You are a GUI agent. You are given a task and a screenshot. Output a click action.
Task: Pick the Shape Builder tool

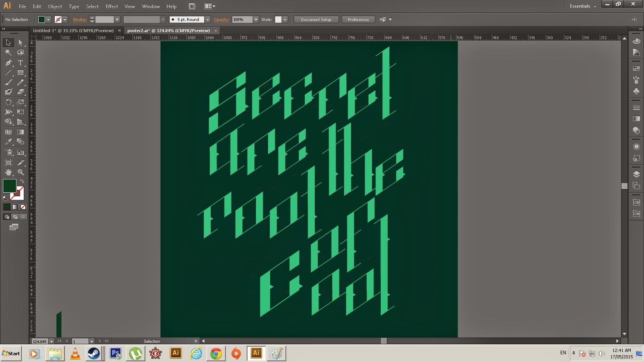click(8, 121)
